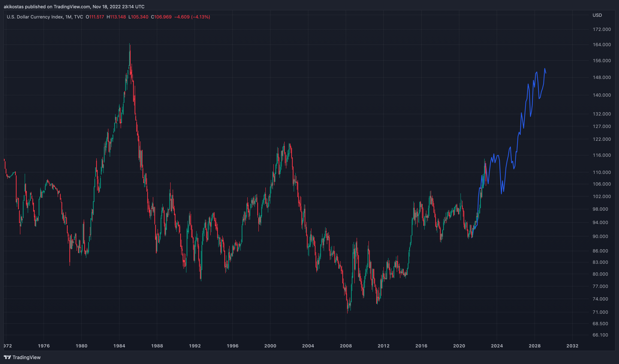
Task: Click the 94.000 price axis label
Action: pos(600,222)
